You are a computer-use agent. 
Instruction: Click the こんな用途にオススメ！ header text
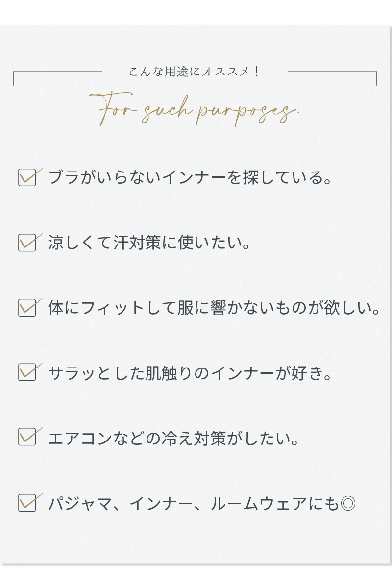(x=195, y=72)
